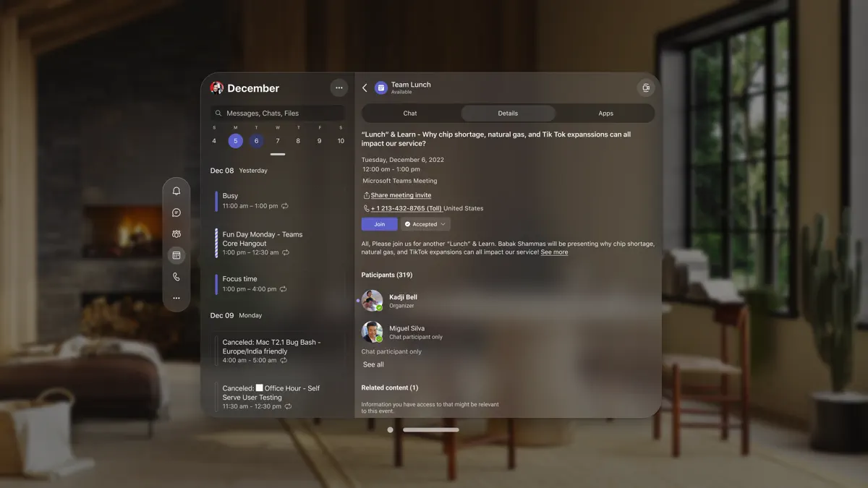Open the Activity bell in the sidebar
This screenshot has height=488, width=868.
tap(176, 190)
